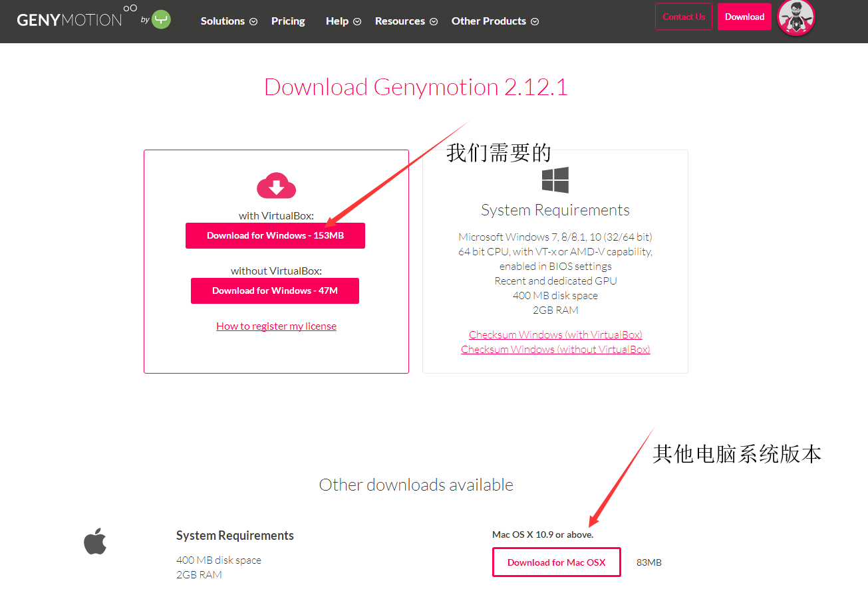Download for Windows with VirtualBox 153MB
The height and width of the screenshot is (593, 868).
pyautogui.click(x=275, y=235)
